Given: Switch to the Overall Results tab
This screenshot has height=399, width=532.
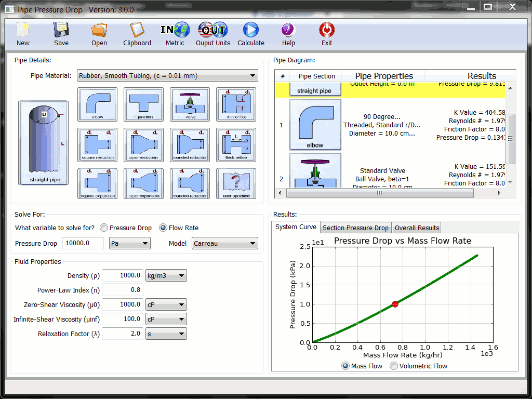Looking at the screenshot, I should (417, 228).
